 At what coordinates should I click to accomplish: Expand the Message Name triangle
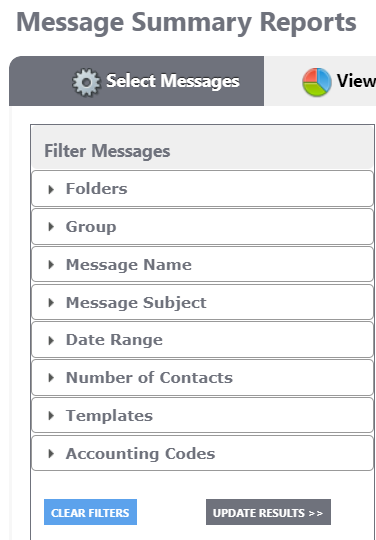51,264
